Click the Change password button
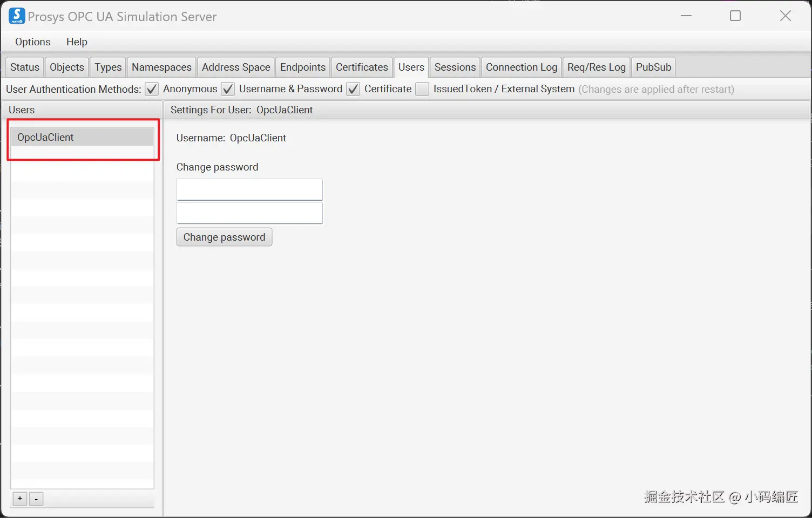 [x=224, y=237]
